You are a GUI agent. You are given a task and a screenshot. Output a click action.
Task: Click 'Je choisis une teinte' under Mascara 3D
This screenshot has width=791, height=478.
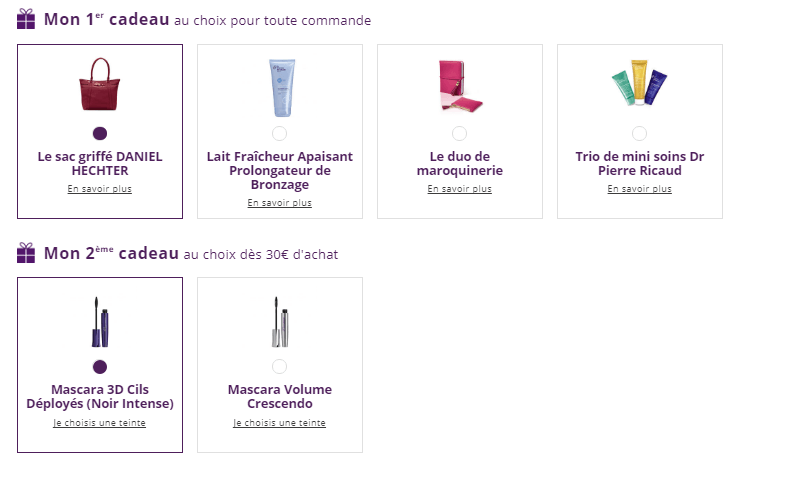pyautogui.click(x=99, y=422)
